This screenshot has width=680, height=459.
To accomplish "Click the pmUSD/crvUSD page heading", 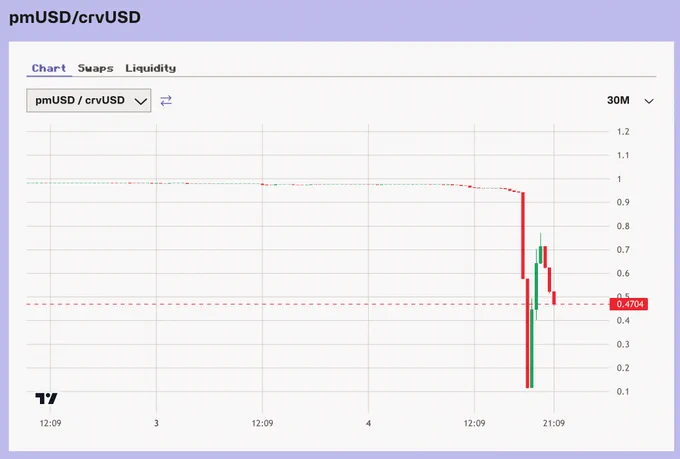I will click(75, 18).
